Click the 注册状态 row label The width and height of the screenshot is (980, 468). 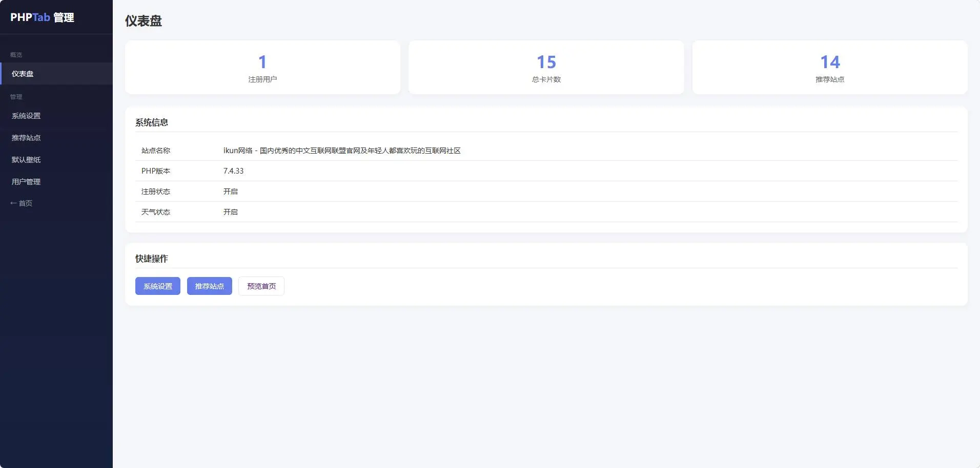tap(156, 192)
